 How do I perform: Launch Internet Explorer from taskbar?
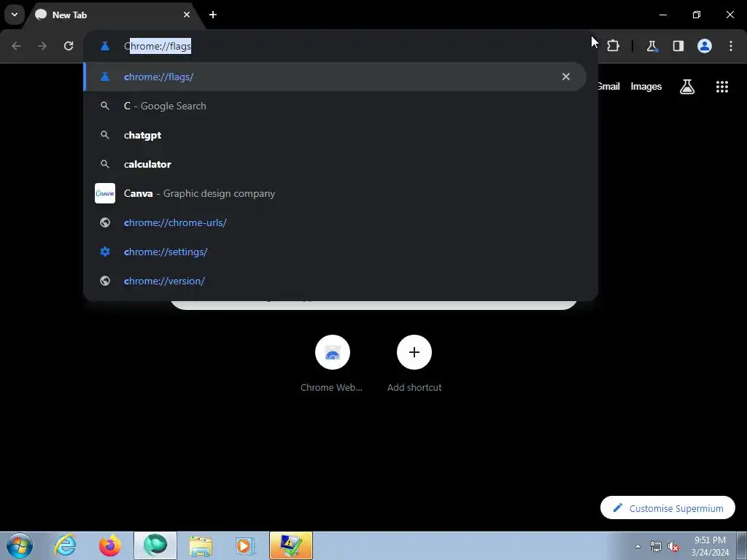[65, 545]
